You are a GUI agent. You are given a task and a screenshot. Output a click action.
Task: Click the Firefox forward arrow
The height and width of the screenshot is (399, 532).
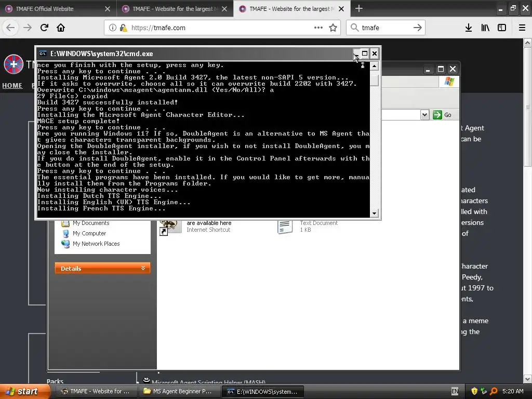pos(28,28)
